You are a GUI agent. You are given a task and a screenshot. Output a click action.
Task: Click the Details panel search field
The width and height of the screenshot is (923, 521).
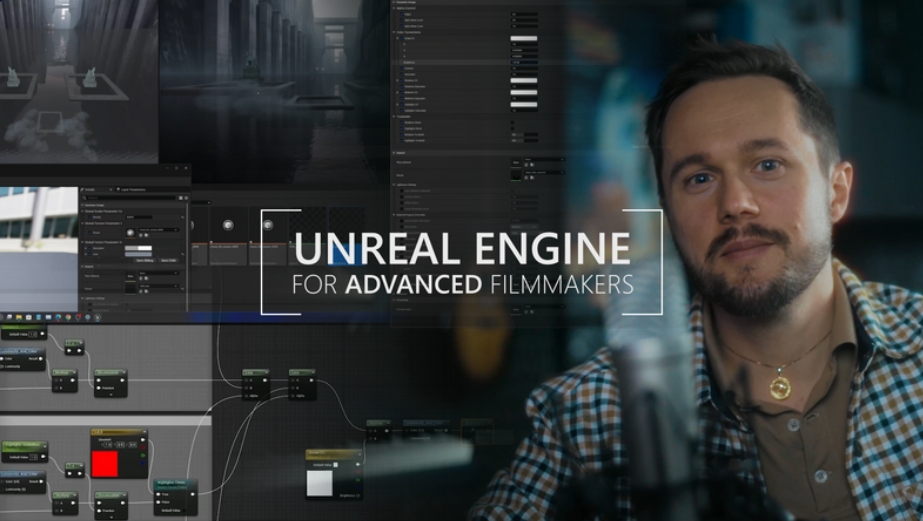pyautogui.click(x=130, y=198)
